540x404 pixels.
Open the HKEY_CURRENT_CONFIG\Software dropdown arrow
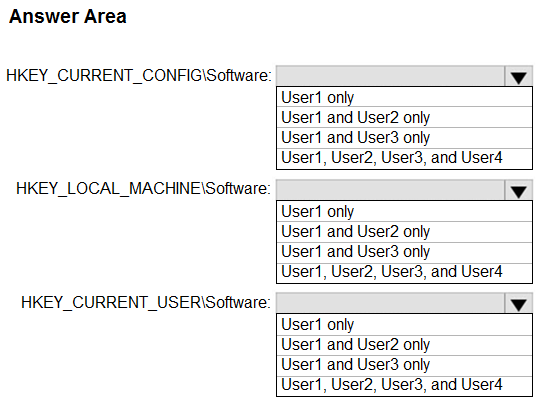coord(518,76)
